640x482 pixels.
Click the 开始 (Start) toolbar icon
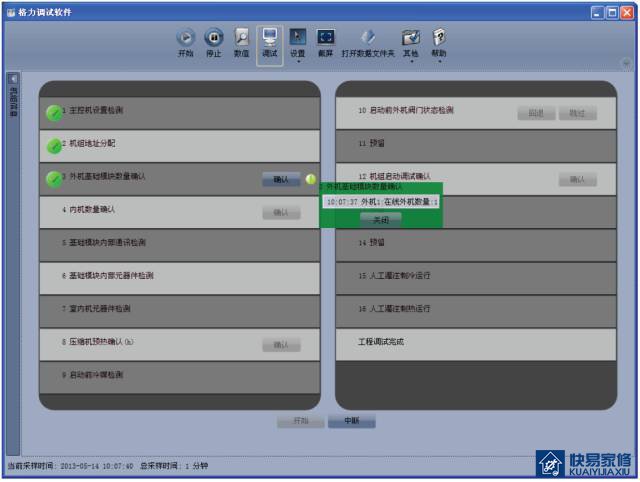[x=185, y=38]
